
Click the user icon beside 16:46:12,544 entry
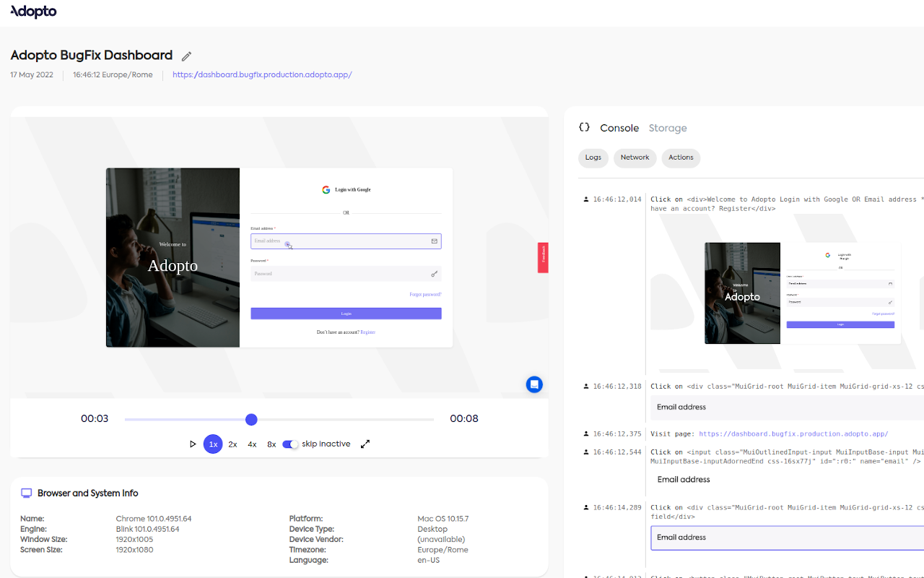pos(586,452)
